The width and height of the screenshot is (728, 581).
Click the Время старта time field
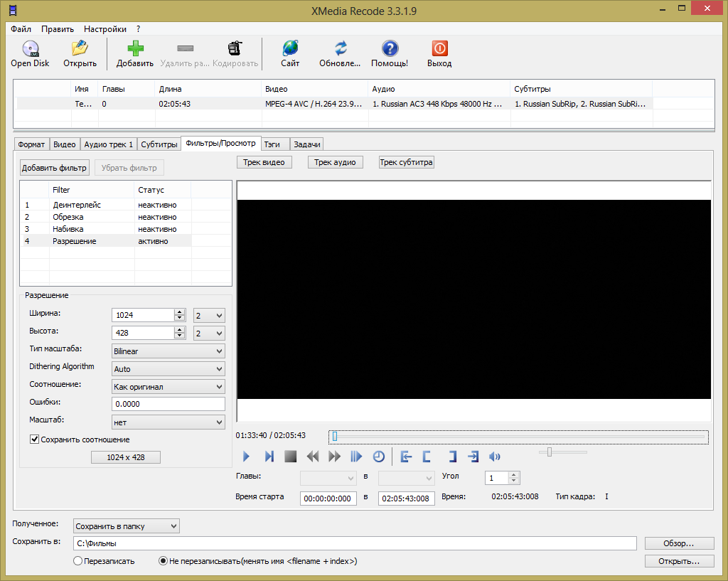(328, 499)
